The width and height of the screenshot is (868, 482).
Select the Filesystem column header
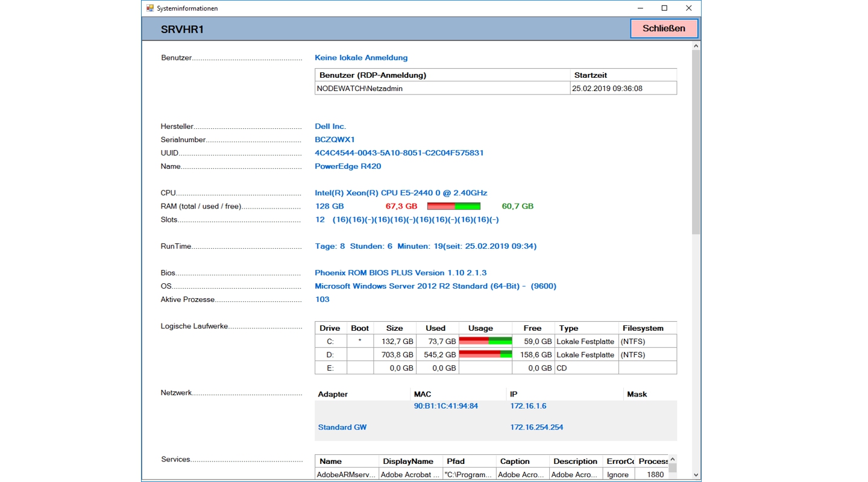647,328
